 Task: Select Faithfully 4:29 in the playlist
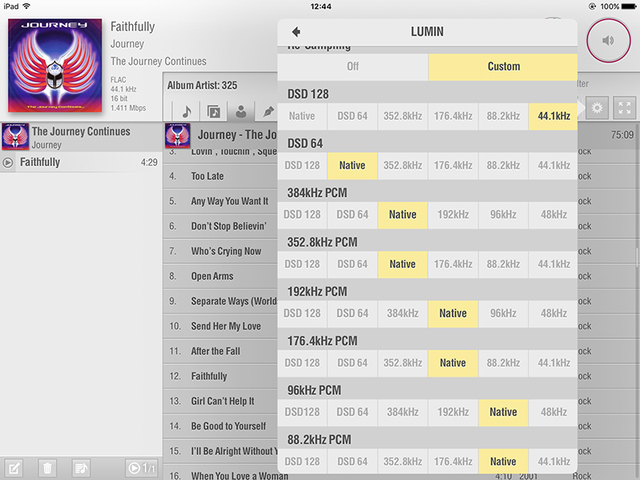coord(81,162)
